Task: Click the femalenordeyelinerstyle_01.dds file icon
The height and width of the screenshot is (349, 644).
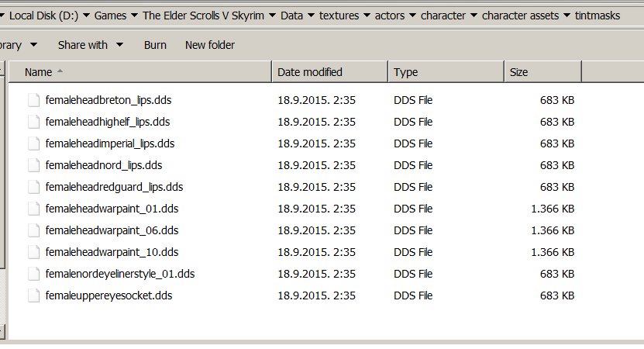Action: click(33, 274)
